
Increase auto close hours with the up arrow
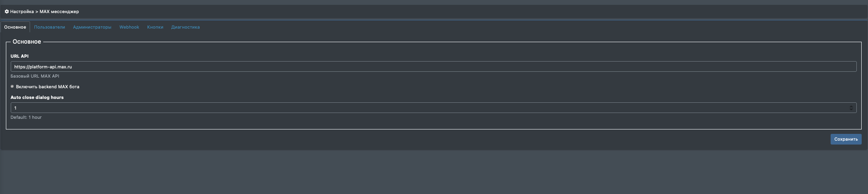click(851, 106)
